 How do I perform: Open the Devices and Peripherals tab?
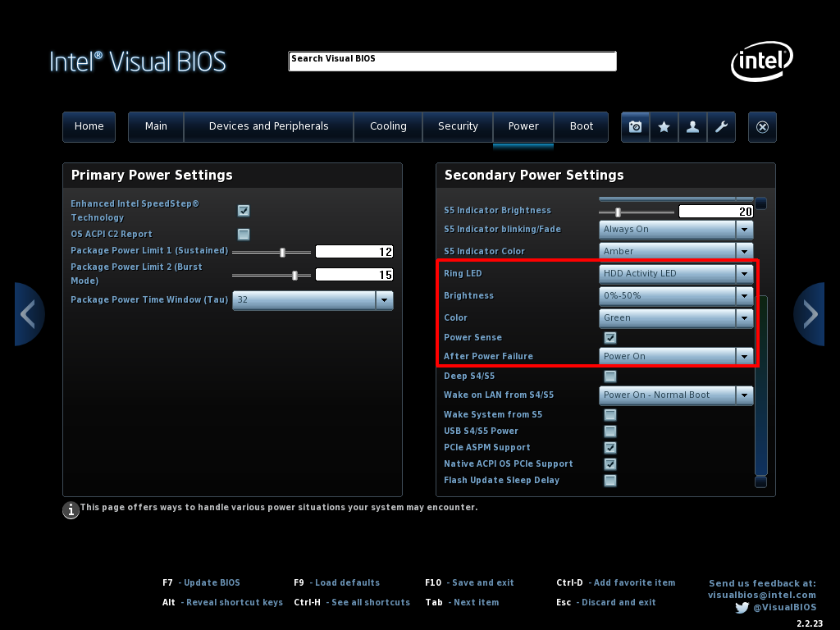(x=268, y=126)
